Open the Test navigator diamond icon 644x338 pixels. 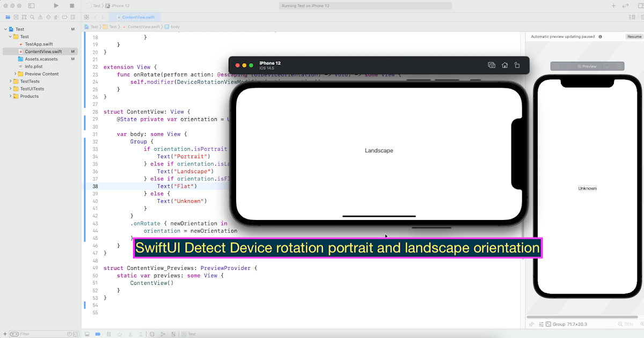click(x=48, y=17)
